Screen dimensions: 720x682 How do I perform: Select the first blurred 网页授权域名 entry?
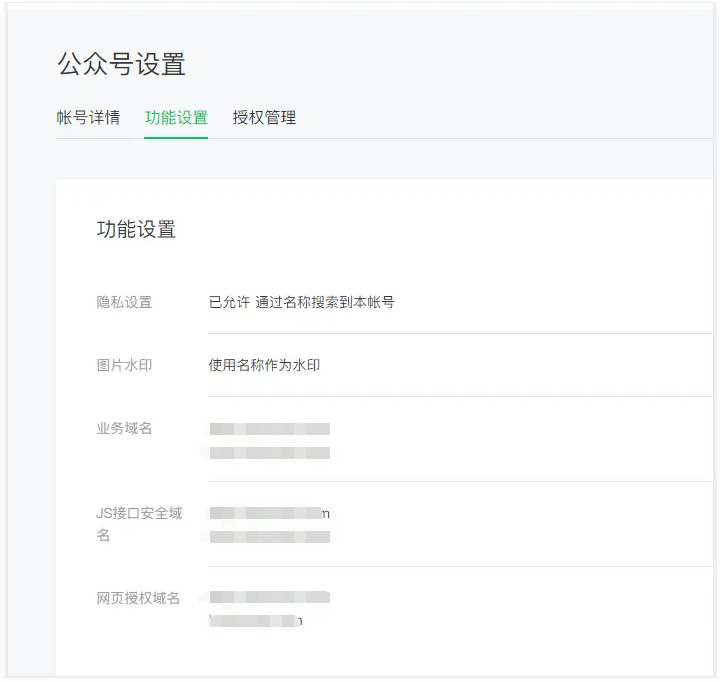(x=270, y=597)
